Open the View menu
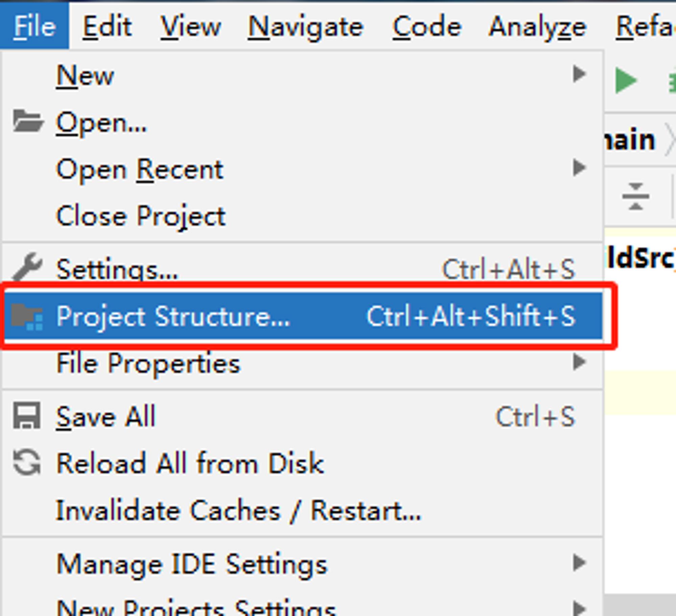Image resolution: width=676 pixels, height=616 pixels. click(191, 26)
